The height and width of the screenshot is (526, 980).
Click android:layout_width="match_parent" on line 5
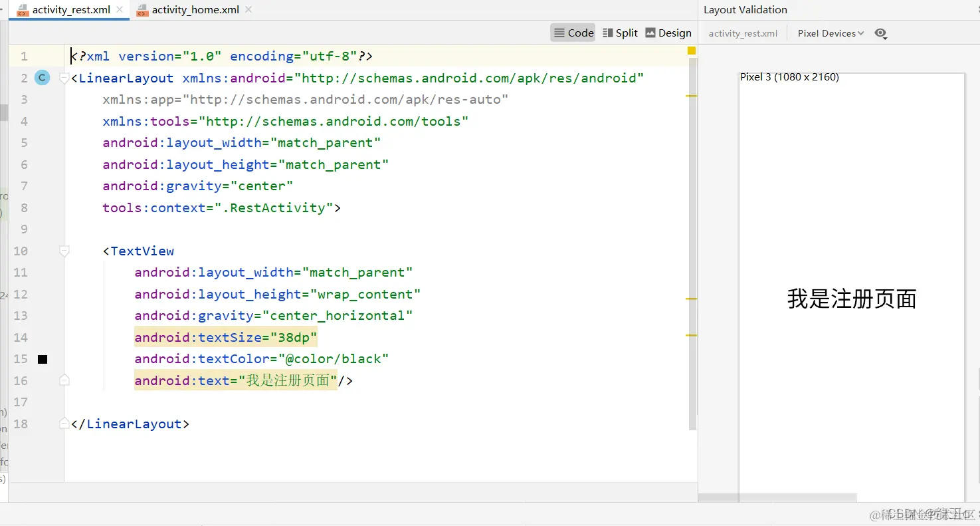(242, 143)
